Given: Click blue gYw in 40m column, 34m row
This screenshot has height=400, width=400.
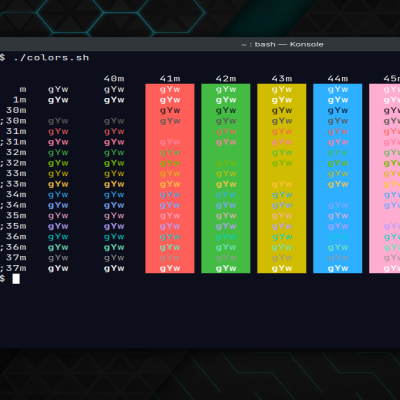Looking at the screenshot, I should tap(114, 194).
